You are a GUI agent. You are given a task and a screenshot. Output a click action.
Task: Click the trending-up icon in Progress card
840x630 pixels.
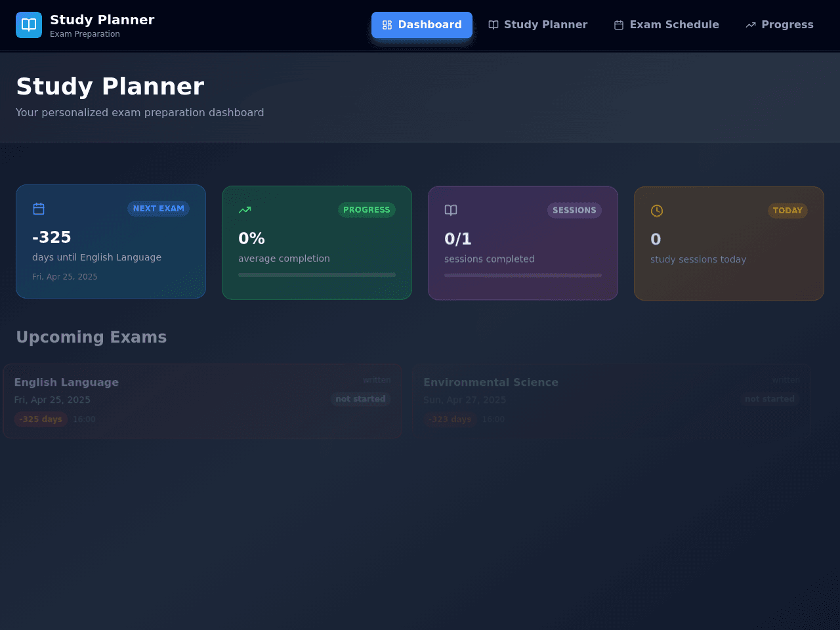(245, 210)
